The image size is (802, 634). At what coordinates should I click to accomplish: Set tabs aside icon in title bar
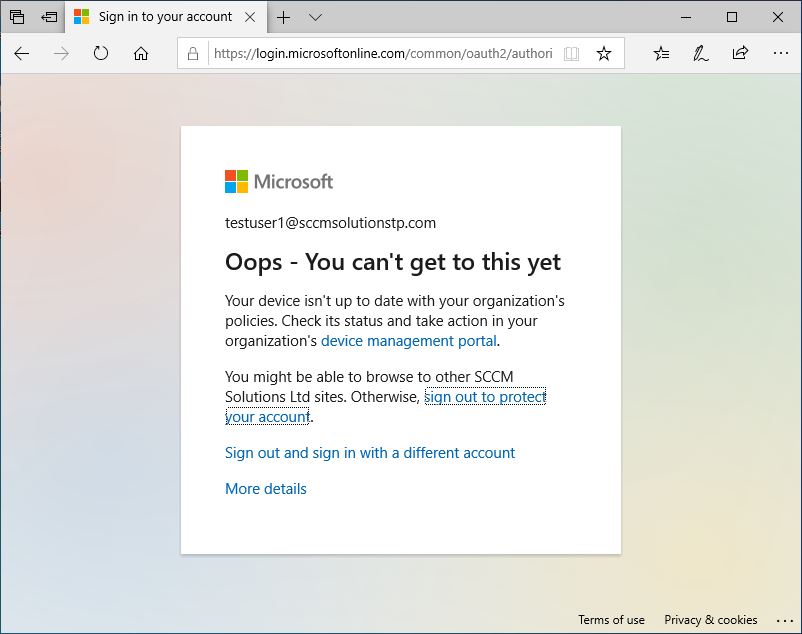click(x=48, y=17)
